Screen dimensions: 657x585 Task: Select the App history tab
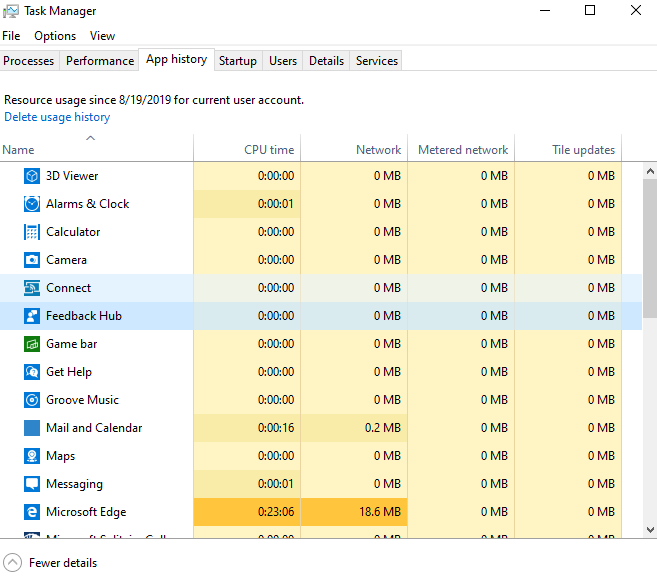pos(176,60)
